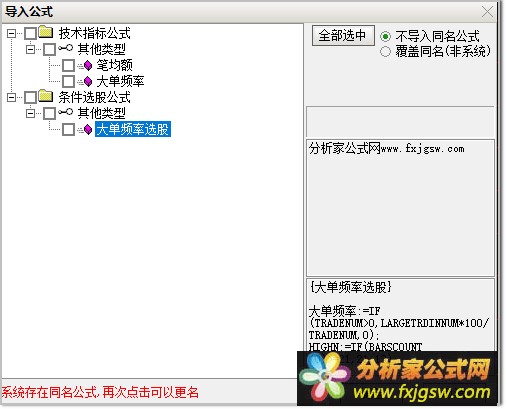The image size is (507, 409).
Task: Select the 技术指标公式 tree label
Action: coord(95,33)
